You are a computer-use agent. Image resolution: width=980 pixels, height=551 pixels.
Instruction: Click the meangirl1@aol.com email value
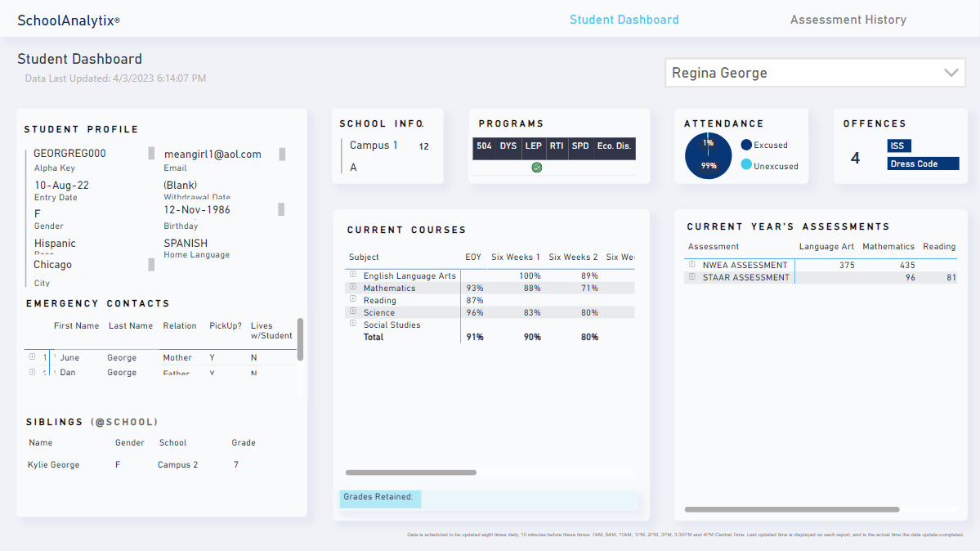pyautogui.click(x=213, y=154)
